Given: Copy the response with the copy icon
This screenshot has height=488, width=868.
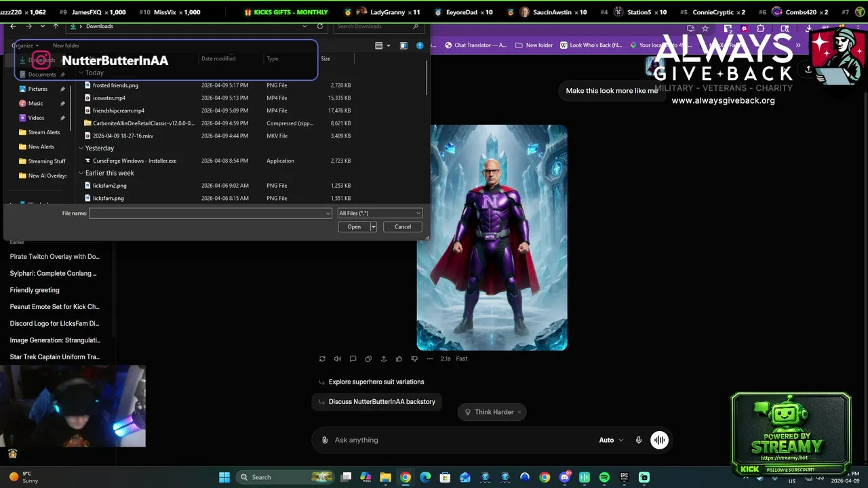Looking at the screenshot, I should point(368,359).
